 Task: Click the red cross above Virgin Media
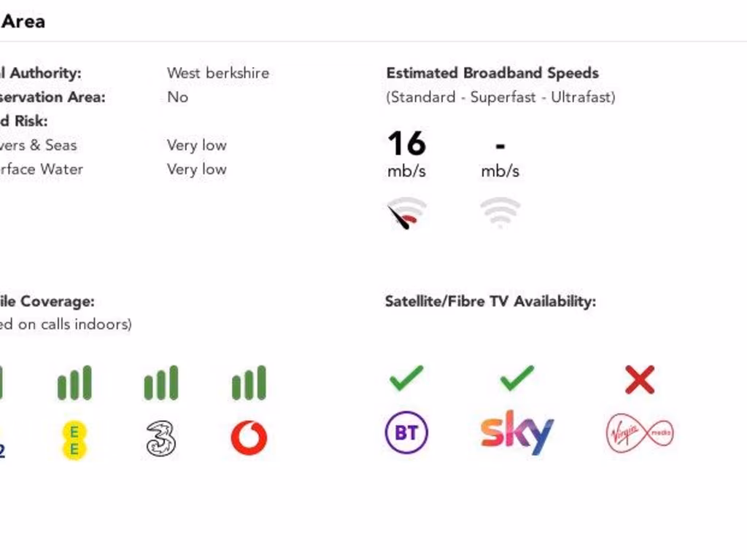coord(640,380)
